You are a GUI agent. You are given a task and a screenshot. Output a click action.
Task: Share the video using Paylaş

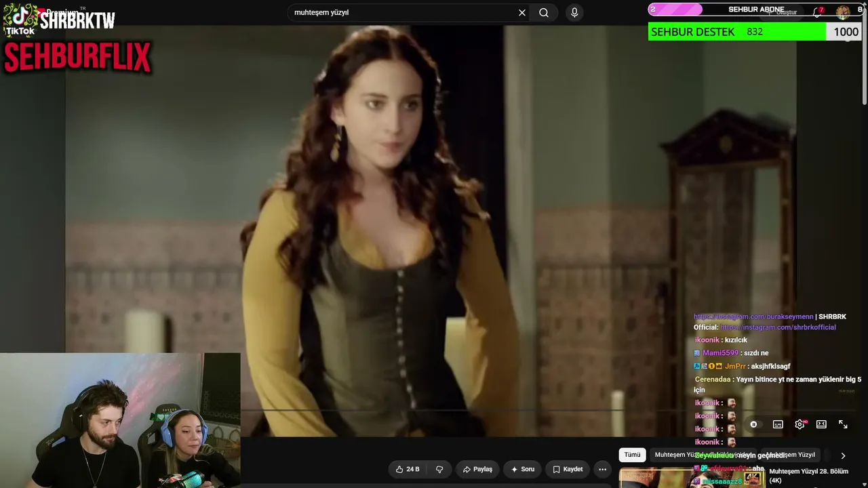click(x=477, y=469)
